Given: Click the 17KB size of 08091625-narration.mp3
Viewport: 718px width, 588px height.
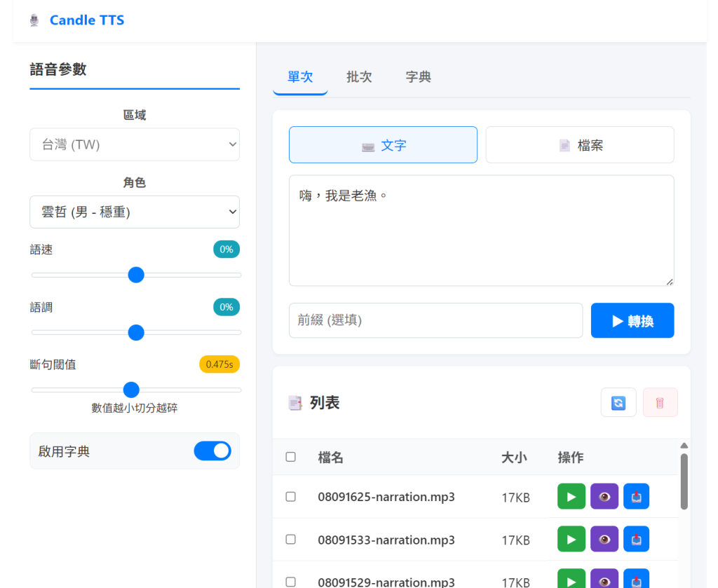Looking at the screenshot, I should point(515,498).
